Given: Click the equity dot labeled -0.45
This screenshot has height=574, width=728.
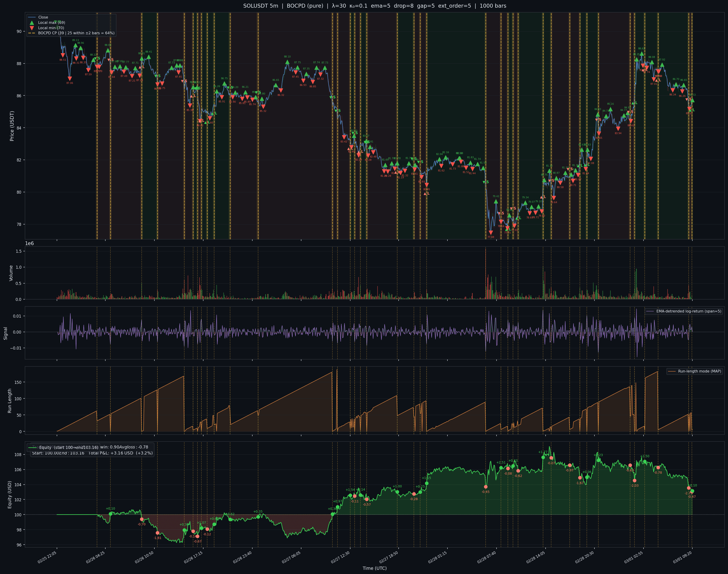Looking at the screenshot, I should (x=486, y=487).
